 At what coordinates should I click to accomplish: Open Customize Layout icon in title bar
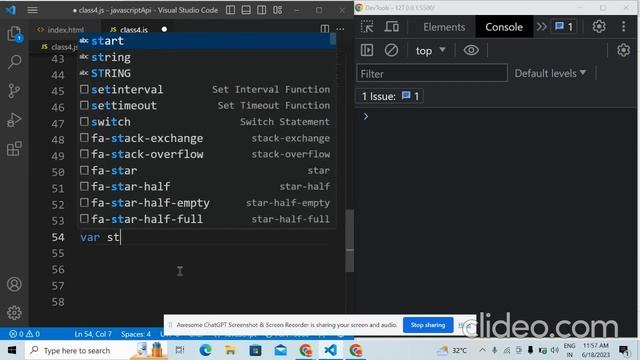[278, 10]
